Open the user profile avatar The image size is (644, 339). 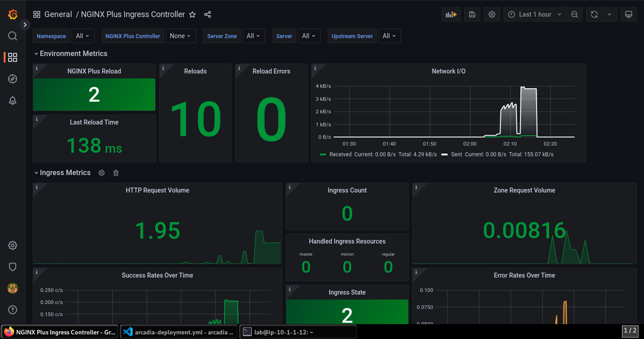coord(13,288)
